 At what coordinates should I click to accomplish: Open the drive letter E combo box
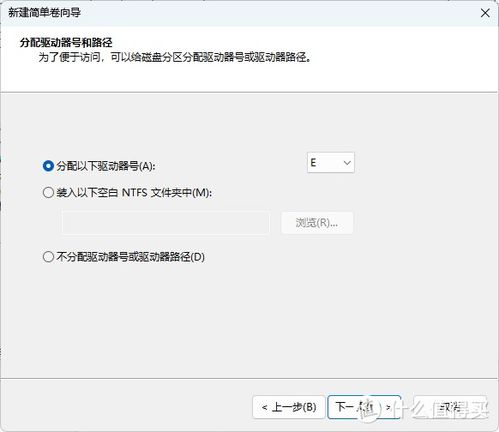pyautogui.click(x=331, y=163)
